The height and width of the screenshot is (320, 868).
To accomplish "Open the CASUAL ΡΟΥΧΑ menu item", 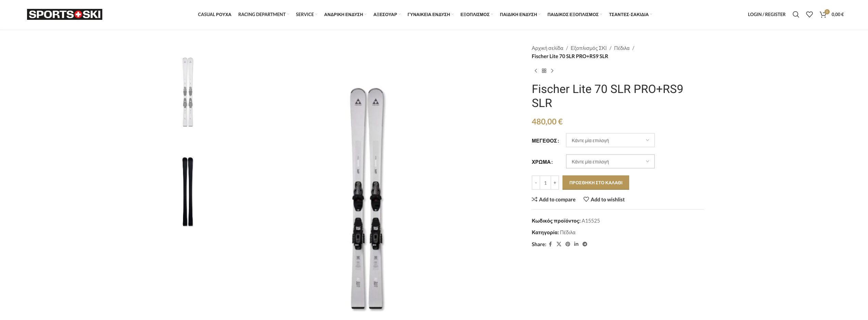I will tap(215, 14).
